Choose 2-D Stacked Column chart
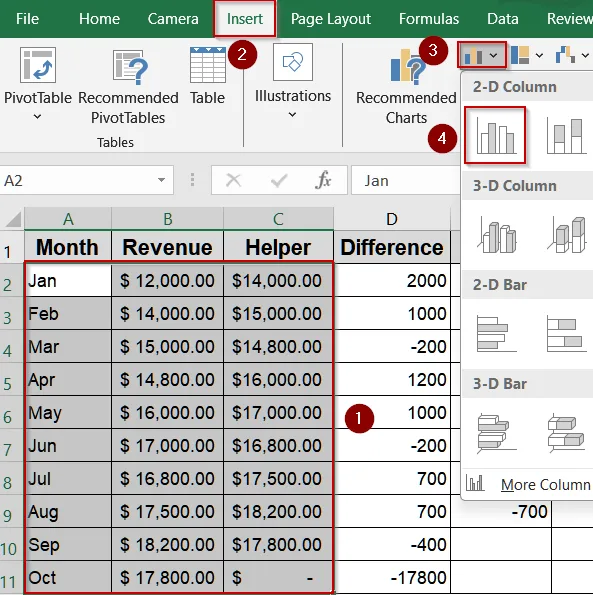 click(566, 135)
